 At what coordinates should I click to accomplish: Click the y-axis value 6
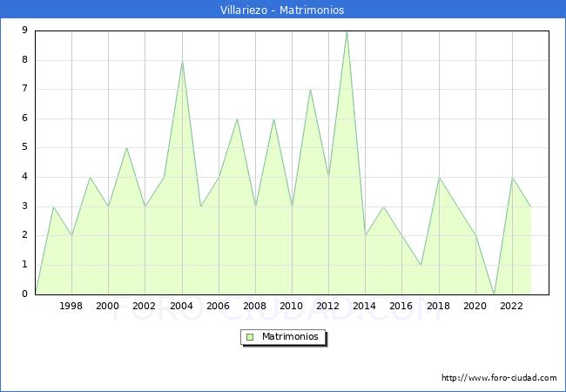pyautogui.click(x=24, y=118)
